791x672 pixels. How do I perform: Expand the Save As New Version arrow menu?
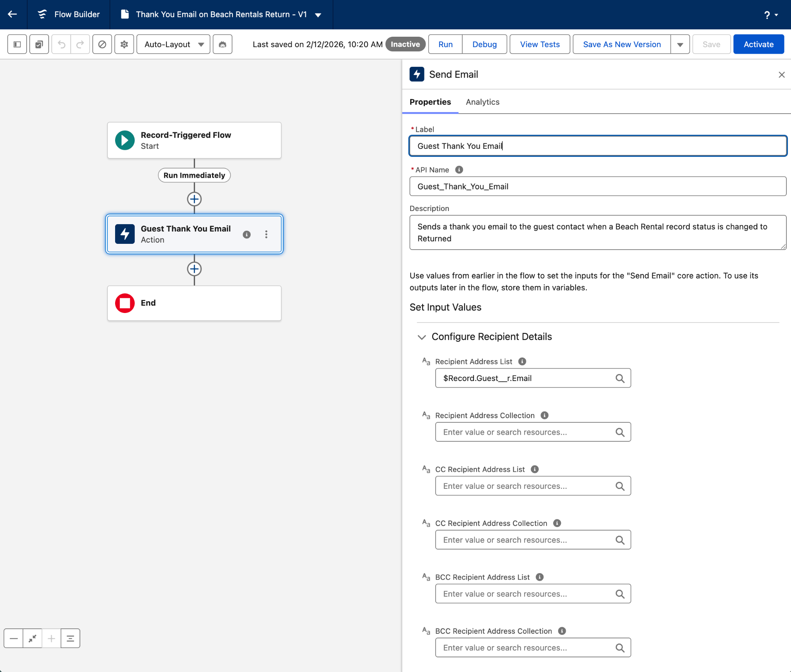click(x=680, y=44)
